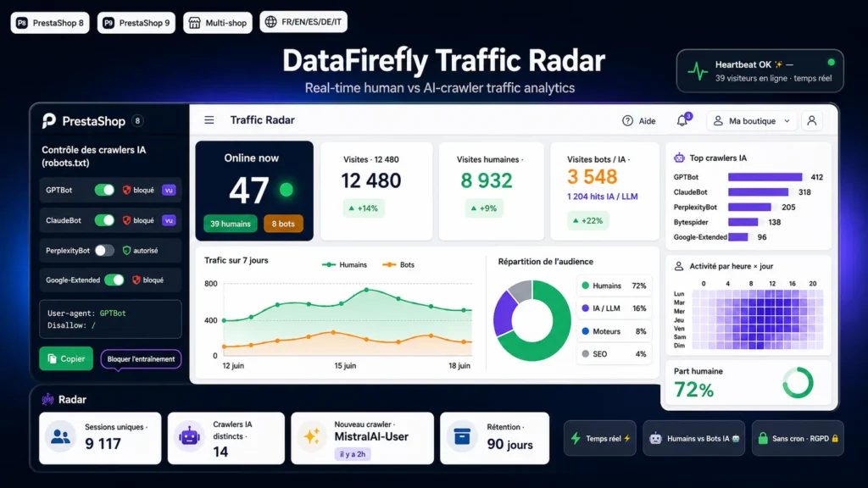
Task: Click the Activité par heure person icon
Action: tap(679, 266)
